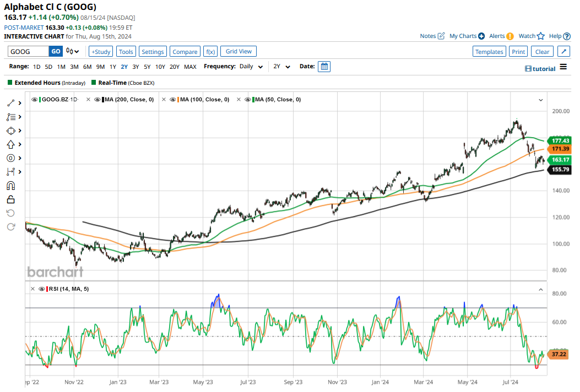This screenshot has width=580, height=392.
Task: Select the arrow shape annotation tool
Action: coord(11,144)
